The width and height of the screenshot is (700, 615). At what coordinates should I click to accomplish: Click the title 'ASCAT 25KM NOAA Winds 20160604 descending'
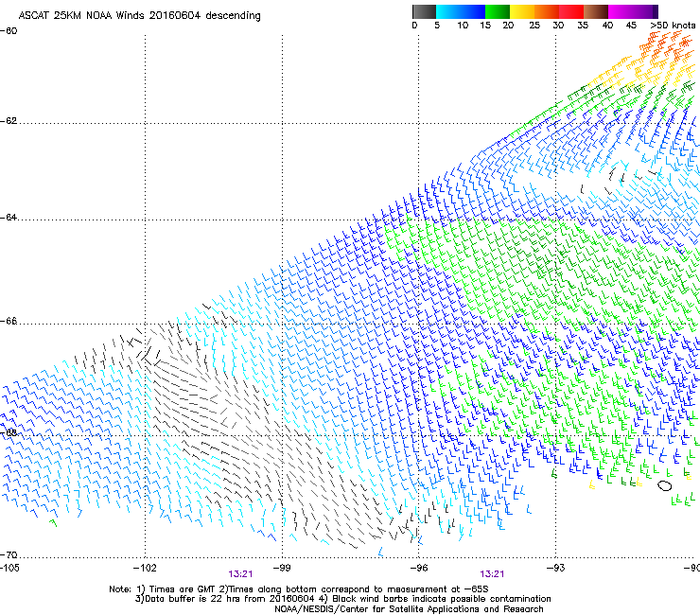[139, 15]
